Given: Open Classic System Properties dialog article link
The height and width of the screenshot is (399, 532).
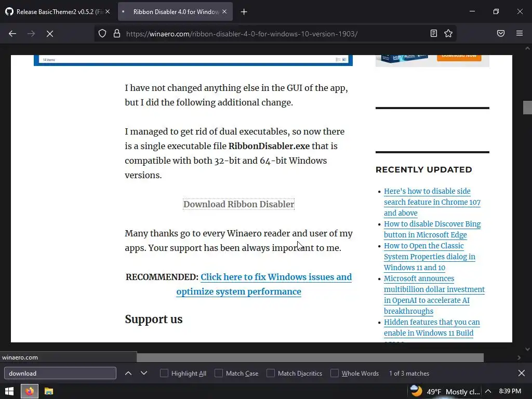Looking at the screenshot, I should pyautogui.click(x=430, y=257).
